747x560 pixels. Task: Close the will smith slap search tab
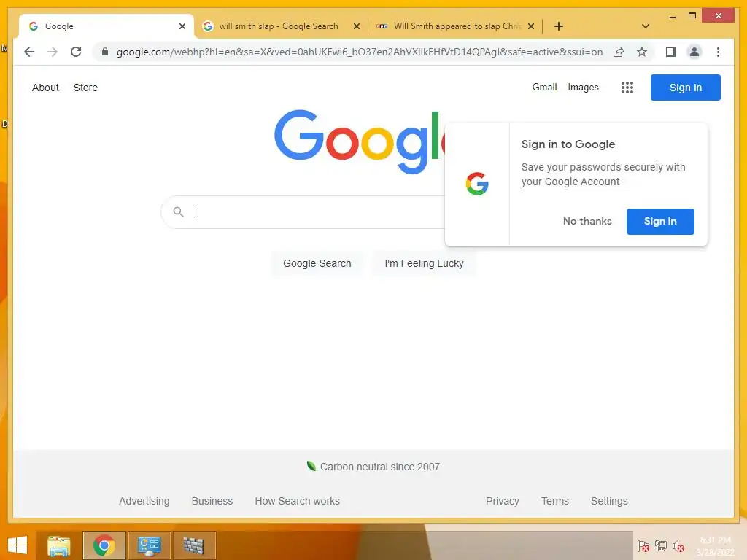pyautogui.click(x=356, y=26)
